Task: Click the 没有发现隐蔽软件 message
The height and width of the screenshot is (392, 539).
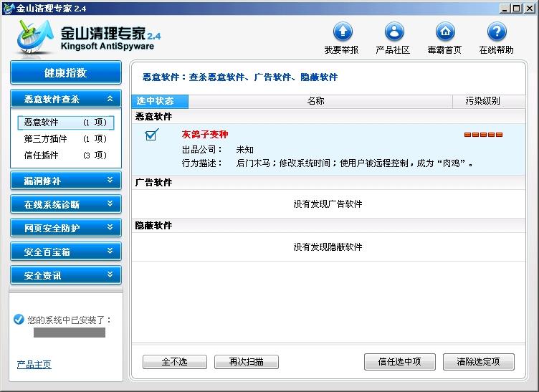Action: click(x=328, y=247)
